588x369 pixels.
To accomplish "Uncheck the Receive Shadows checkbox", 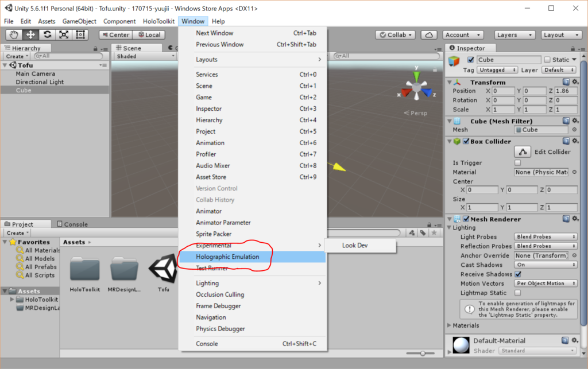I will (x=518, y=274).
